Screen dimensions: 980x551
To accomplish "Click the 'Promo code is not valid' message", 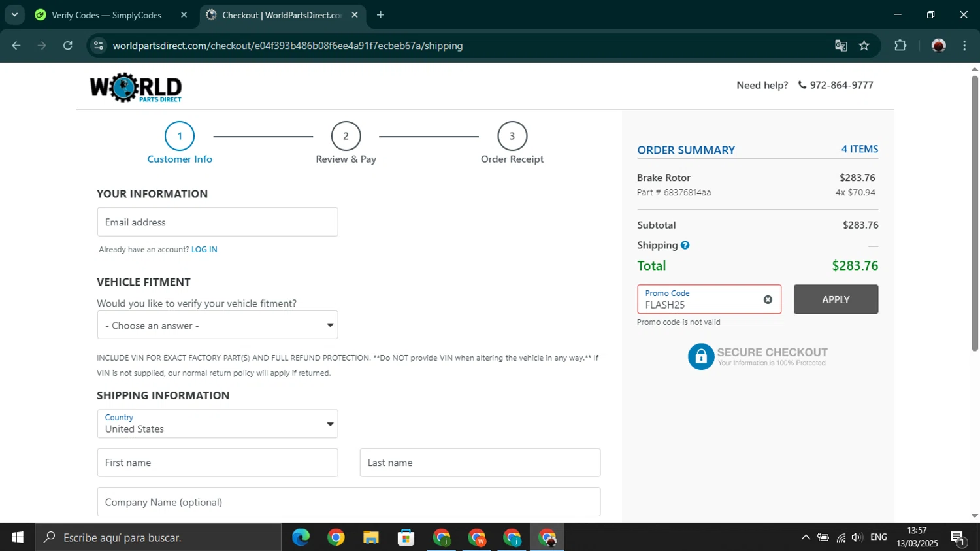I will coord(679,322).
